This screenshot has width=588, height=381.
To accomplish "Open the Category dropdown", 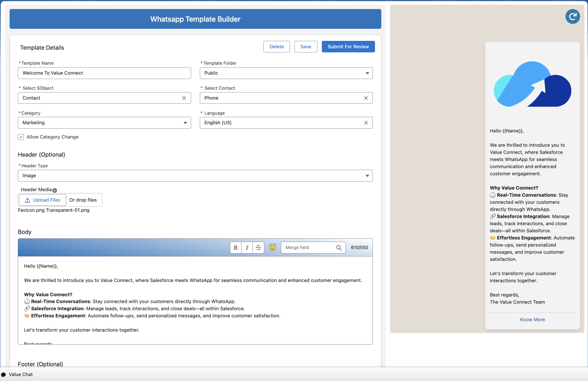I will (x=104, y=123).
